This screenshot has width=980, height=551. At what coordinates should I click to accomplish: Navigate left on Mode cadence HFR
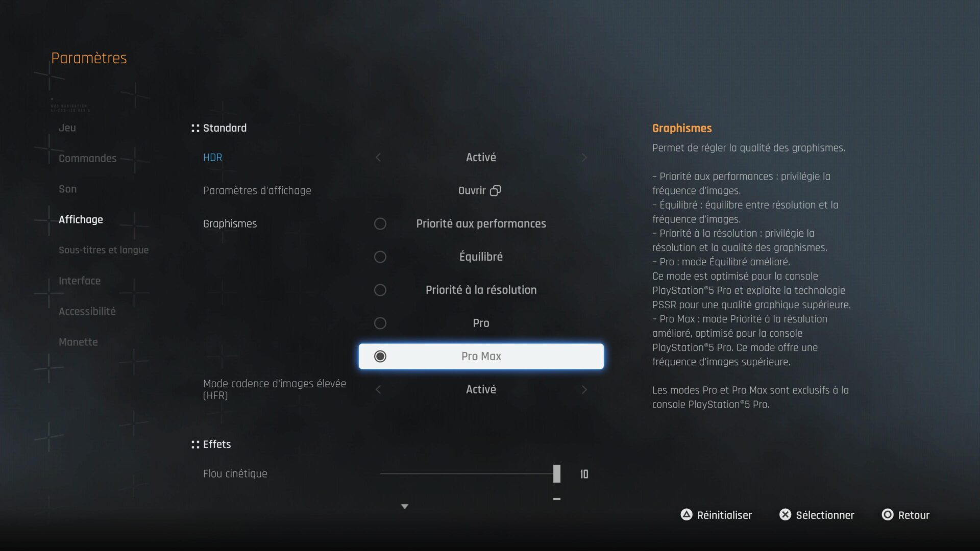(x=378, y=390)
